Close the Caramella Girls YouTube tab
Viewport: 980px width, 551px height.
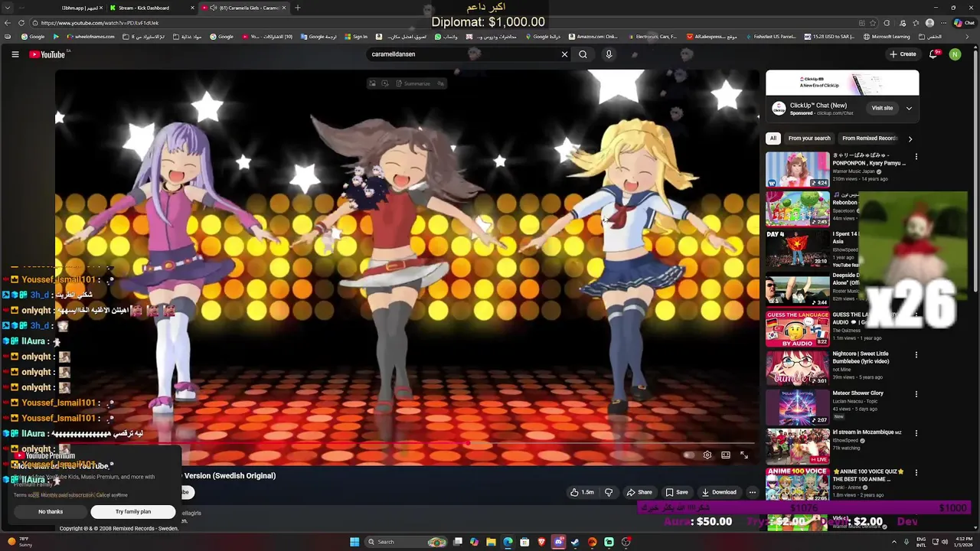[x=284, y=8]
